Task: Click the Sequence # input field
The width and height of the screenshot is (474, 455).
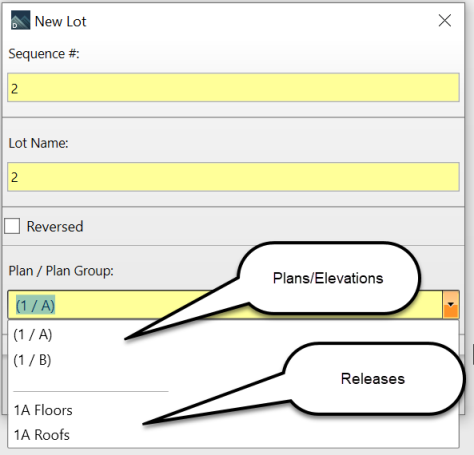Action: [x=233, y=88]
